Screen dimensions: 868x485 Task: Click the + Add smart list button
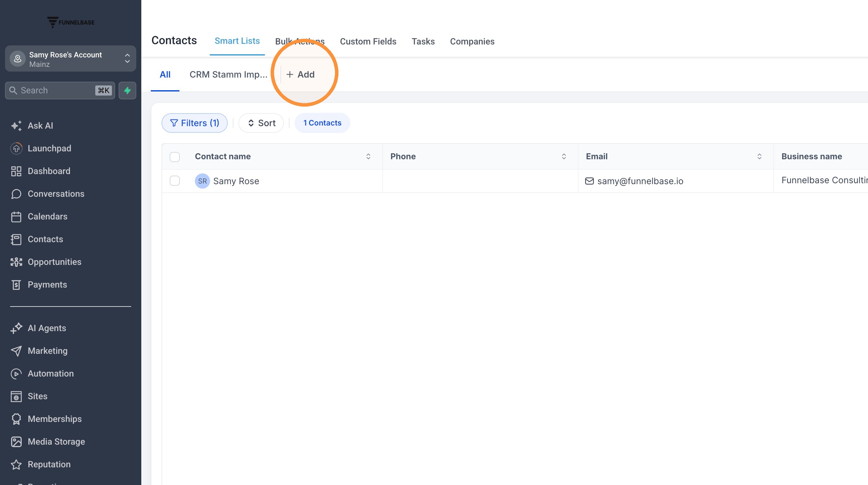tap(300, 74)
